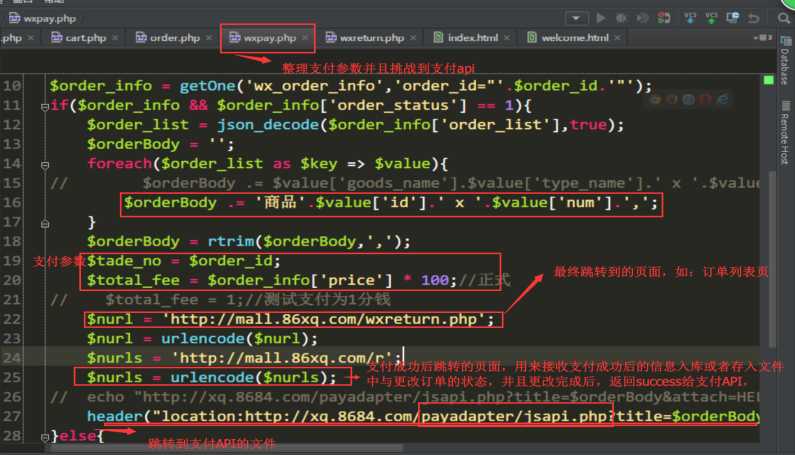Viewport: 795px width, 455px height.
Task: Click the horizontal editor scrollbar
Action: tap(226, 448)
